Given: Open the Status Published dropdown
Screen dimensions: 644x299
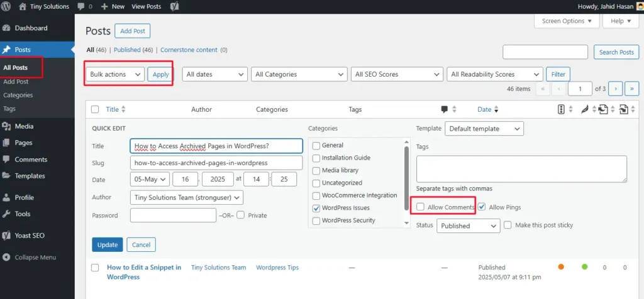Looking at the screenshot, I should (x=468, y=226).
